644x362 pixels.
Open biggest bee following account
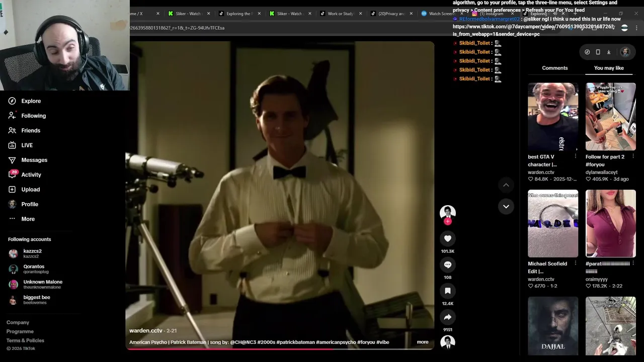click(30, 300)
